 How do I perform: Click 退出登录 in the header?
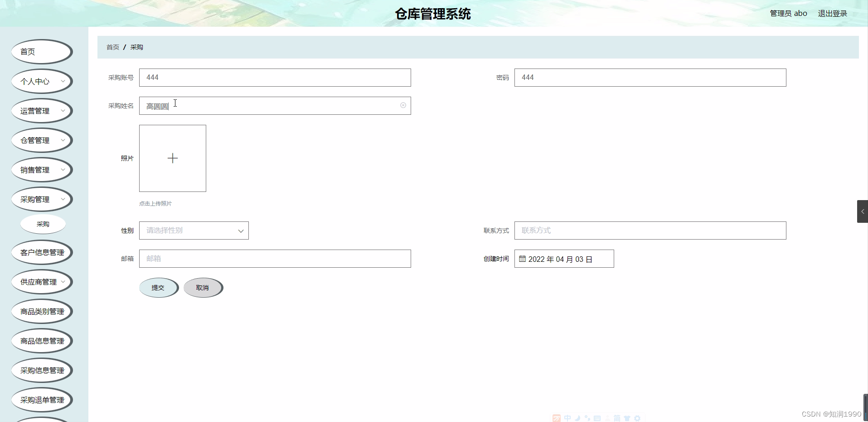[832, 14]
